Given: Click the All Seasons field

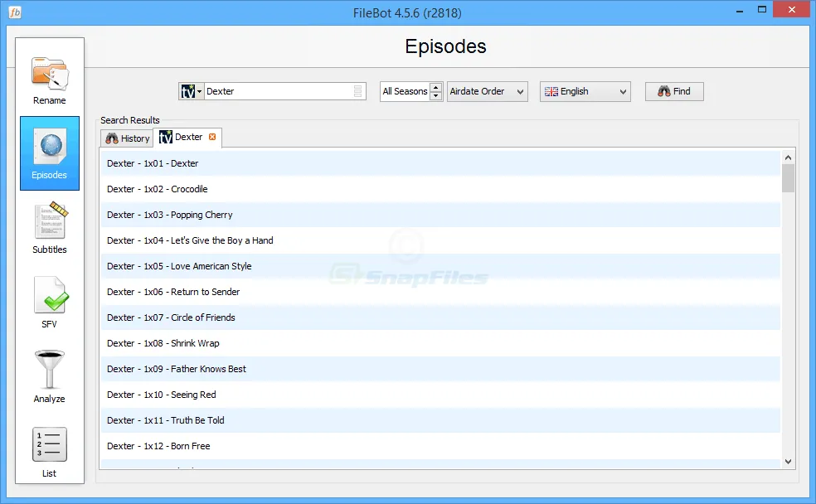Looking at the screenshot, I should [x=405, y=91].
